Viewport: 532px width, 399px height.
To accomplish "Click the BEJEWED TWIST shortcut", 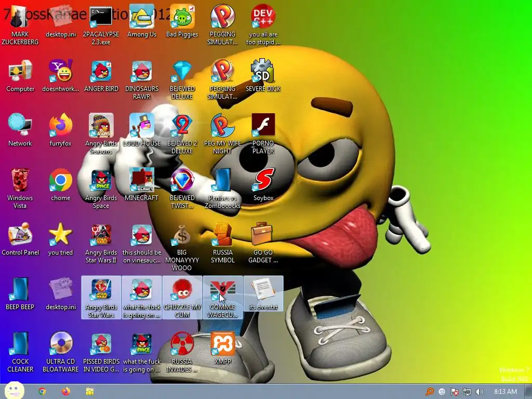I will (182, 189).
